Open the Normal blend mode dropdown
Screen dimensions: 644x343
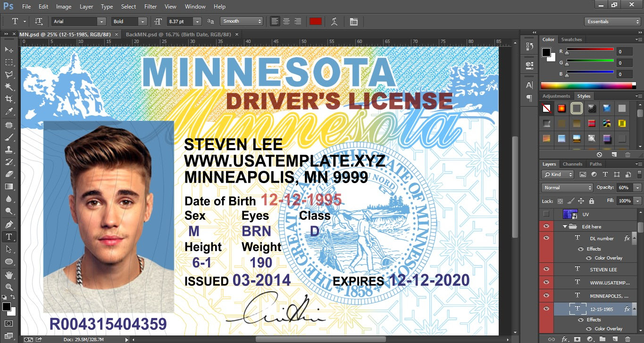[x=567, y=187]
